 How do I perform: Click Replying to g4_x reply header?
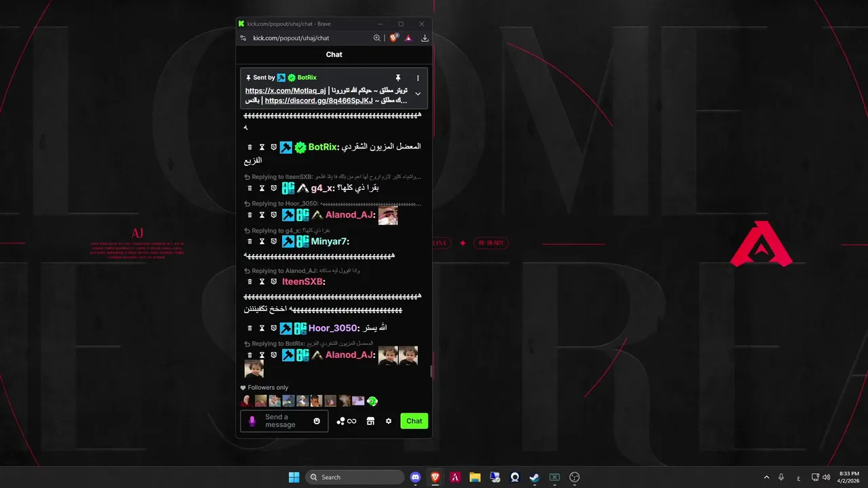(x=288, y=230)
